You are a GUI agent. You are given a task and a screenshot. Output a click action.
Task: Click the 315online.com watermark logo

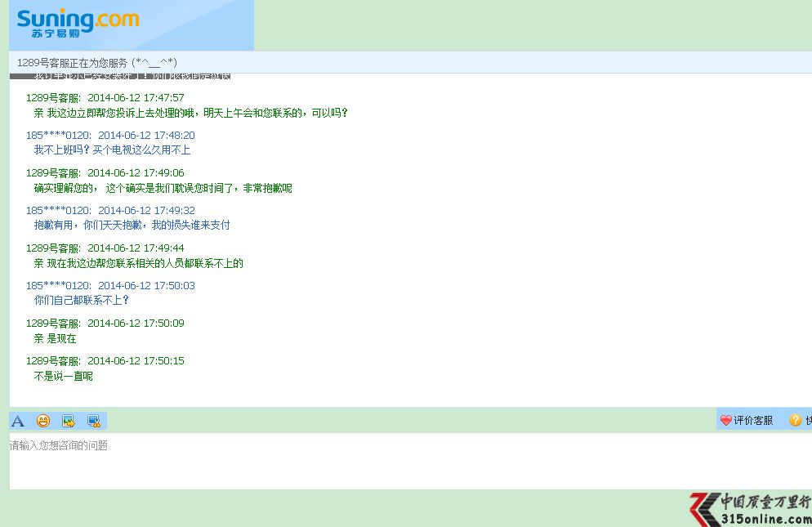pyautogui.click(x=747, y=507)
